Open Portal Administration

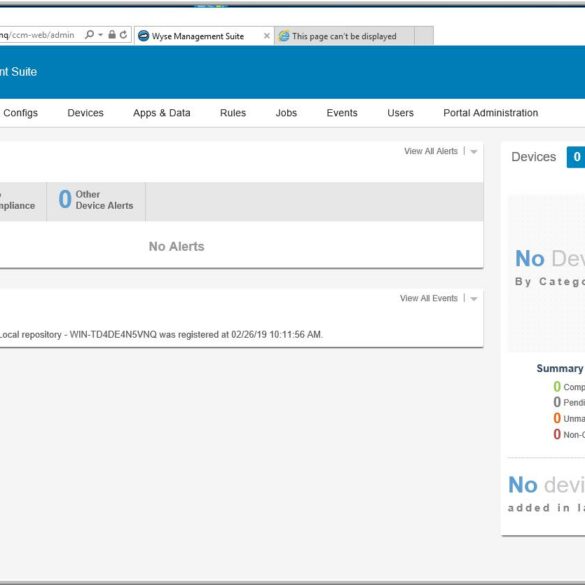(x=491, y=113)
